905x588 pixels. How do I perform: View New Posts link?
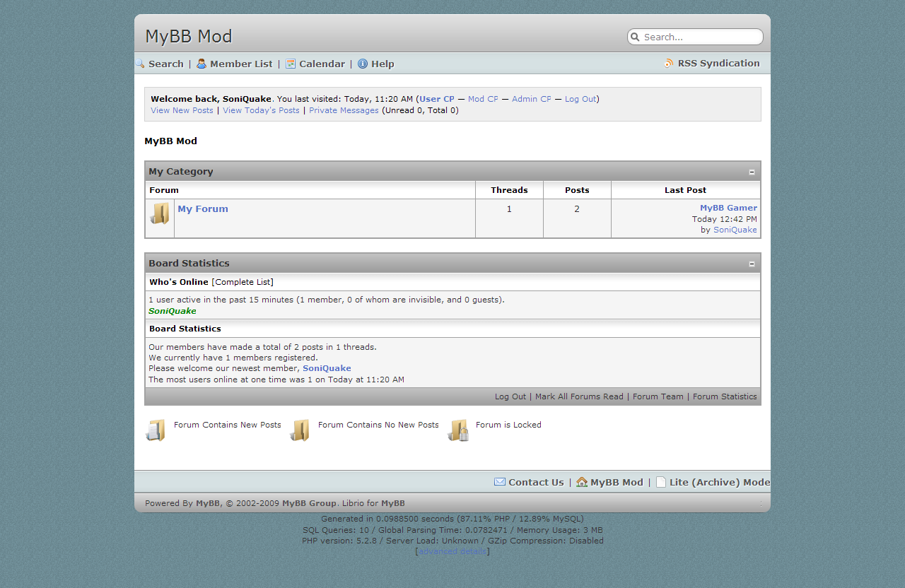(x=182, y=110)
